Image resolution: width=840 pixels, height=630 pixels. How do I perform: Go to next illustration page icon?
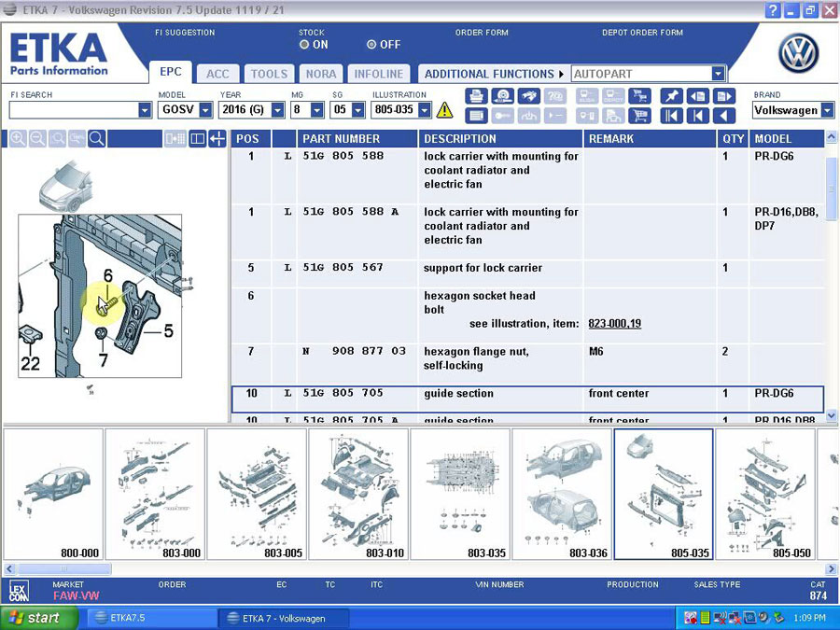click(723, 96)
